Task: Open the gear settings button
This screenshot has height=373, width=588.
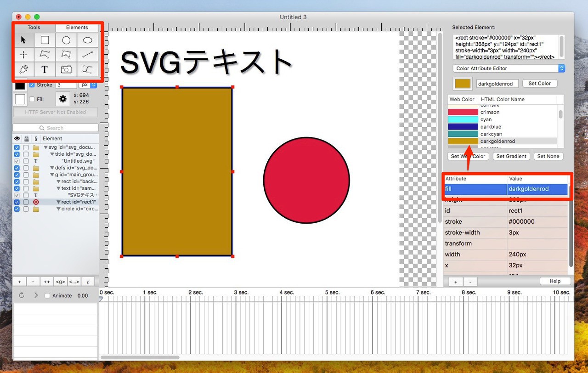Action: tap(63, 99)
